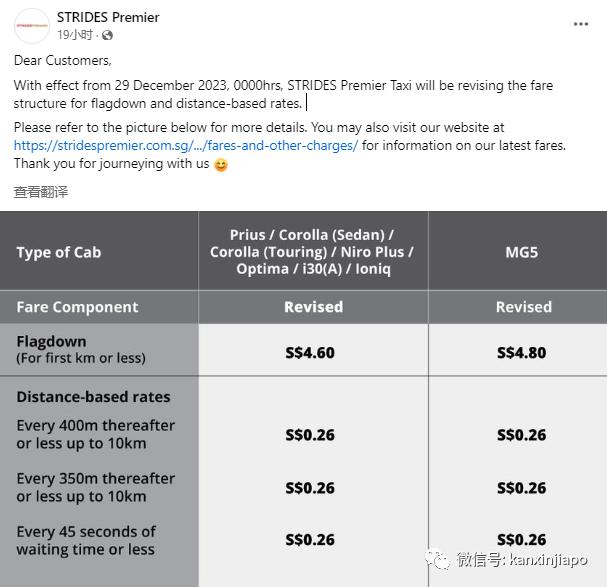Viewport: 607px width, 587px height.
Task: Click the smiling emoji in the post
Action: click(x=221, y=165)
